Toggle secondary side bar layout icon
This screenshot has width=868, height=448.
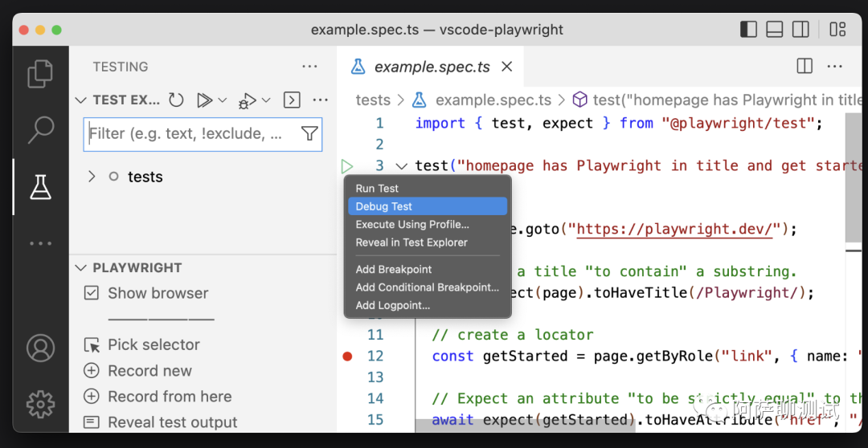800,29
